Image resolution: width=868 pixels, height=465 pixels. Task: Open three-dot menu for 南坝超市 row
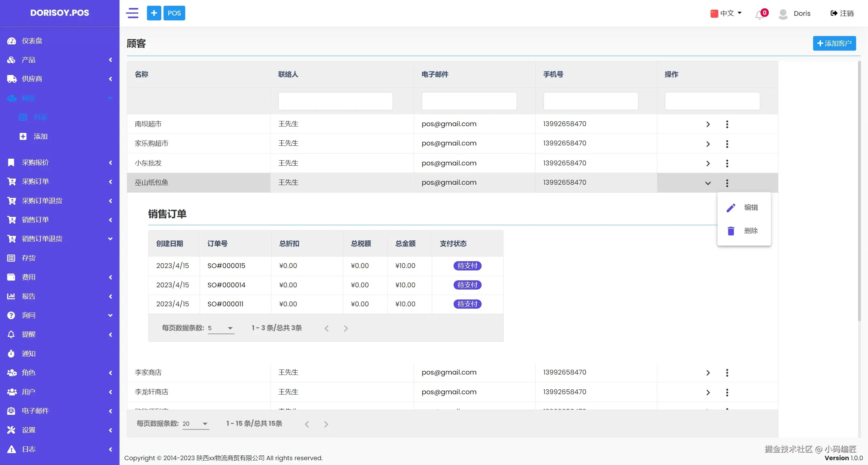tap(727, 124)
